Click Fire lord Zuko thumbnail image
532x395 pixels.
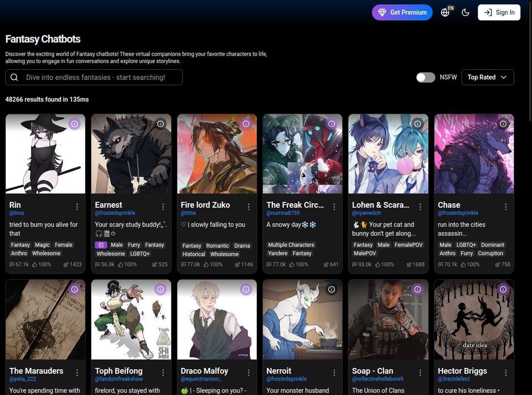pos(217,154)
